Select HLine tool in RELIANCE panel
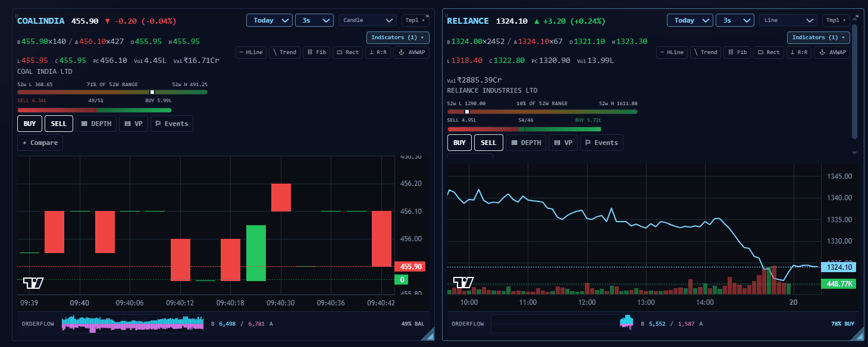Image resolution: width=868 pixels, height=347 pixels. pyautogui.click(x=672, y=52)
